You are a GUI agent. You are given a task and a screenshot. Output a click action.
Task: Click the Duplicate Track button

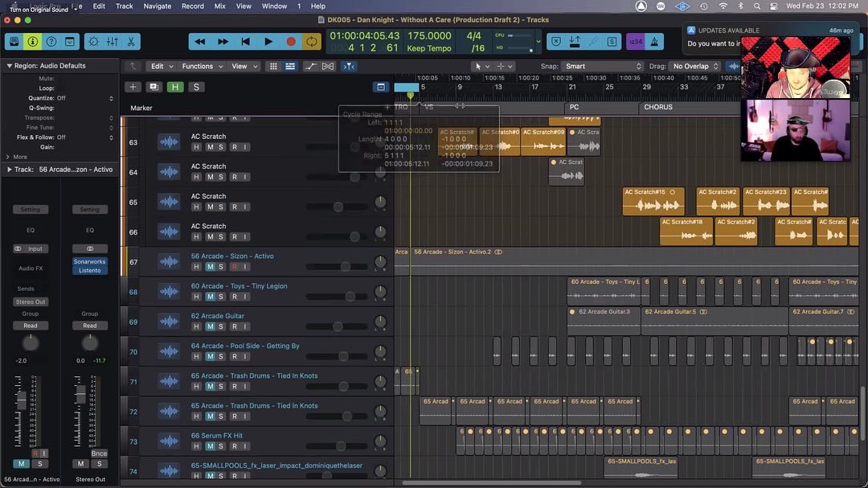click(154, 87)
